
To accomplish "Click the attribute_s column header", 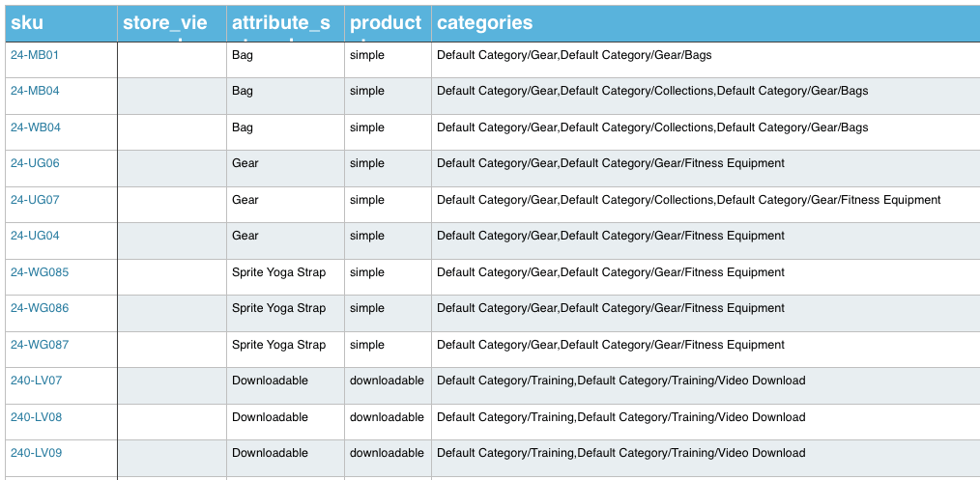I will (281, 23).
